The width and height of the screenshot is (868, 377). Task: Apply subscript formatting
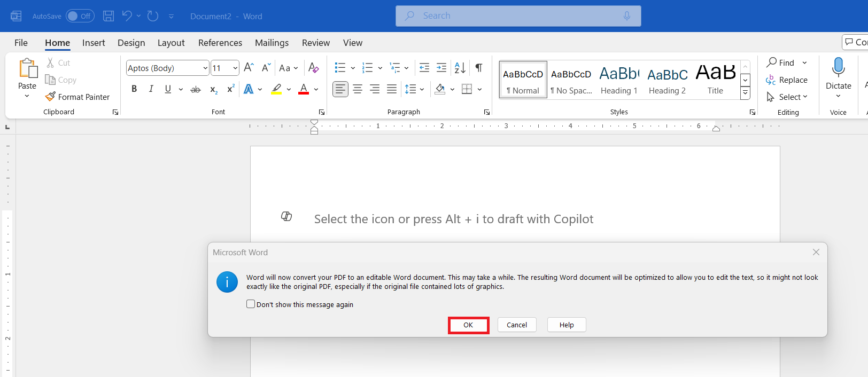(213, 89)
